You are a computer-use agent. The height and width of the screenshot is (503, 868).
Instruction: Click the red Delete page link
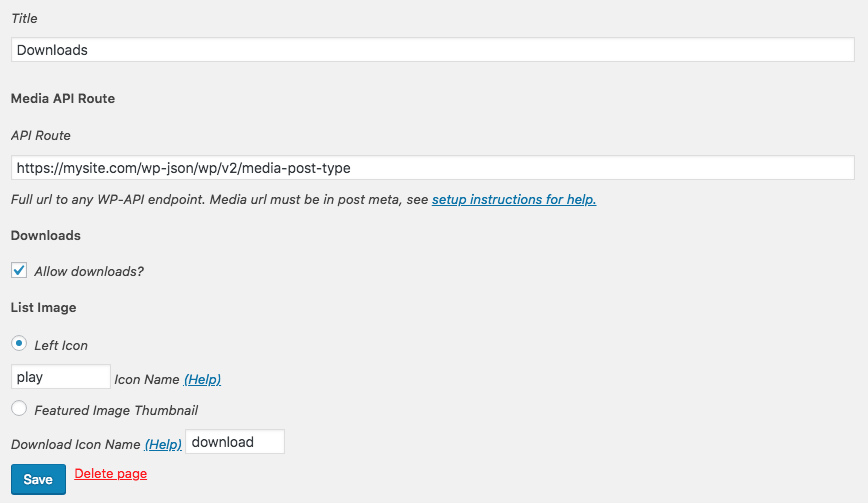coord(111,474)
